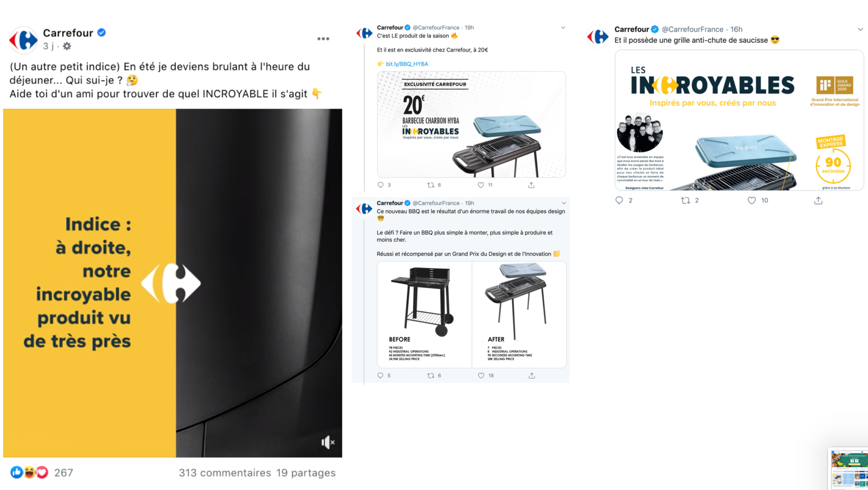Retweet the before/after BBQ tweet
Screen dimensions: 868x490
click(x=431, y=376)
